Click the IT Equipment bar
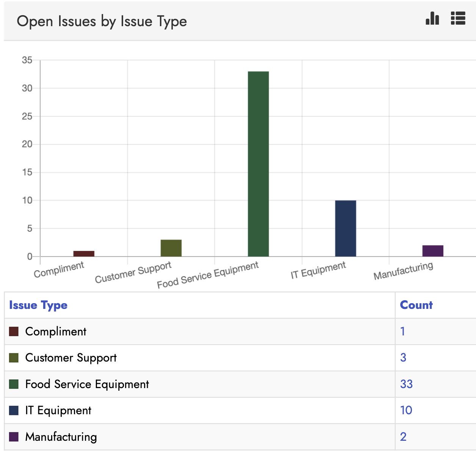This screenshot has height=451, width=476. pyautogui.click(x=345, y=227)
